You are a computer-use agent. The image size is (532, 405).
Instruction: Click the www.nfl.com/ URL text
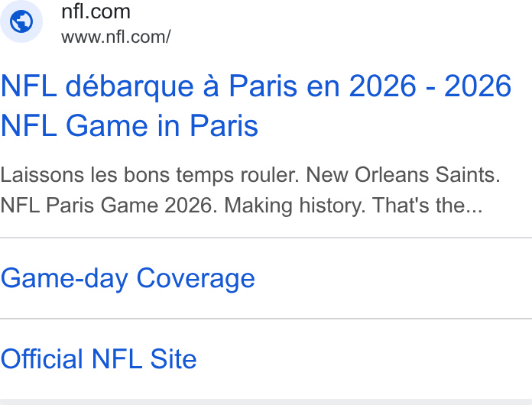(115, 37)
